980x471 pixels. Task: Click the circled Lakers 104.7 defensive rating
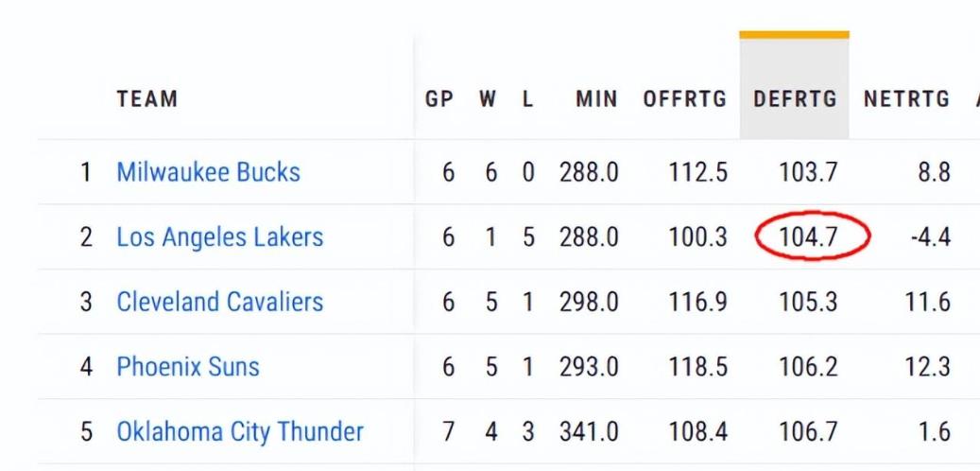pos(808,237)
